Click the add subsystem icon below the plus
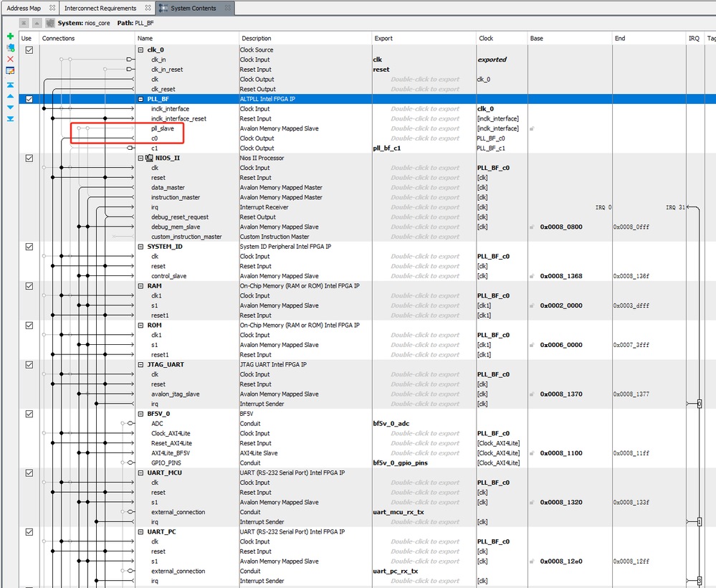Screen dimensions: 716x588 click(x=10, y=47)
